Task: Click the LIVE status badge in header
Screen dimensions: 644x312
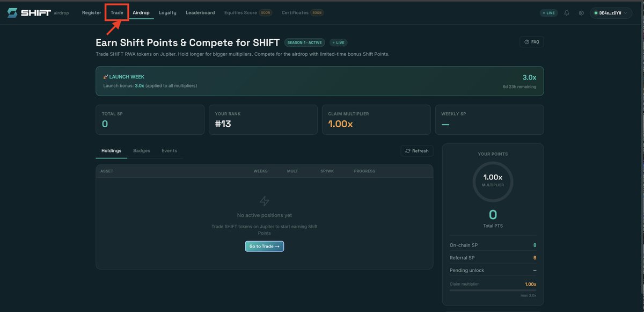Action: (x=548, y=13)
